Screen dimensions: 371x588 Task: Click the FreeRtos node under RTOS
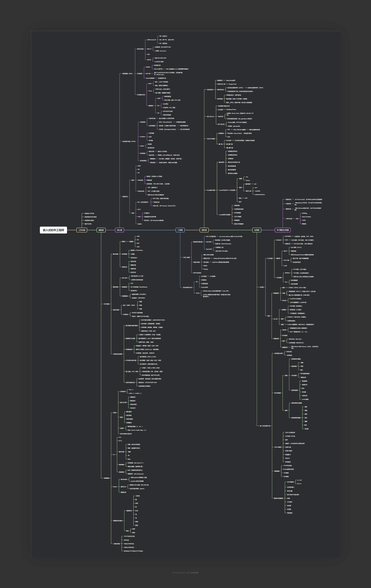point(142,137)
